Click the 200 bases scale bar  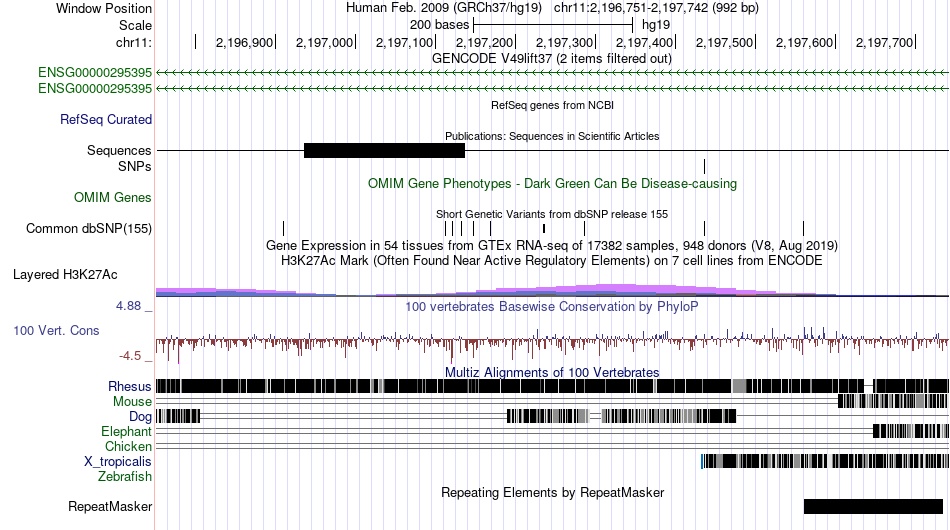coord(553,25)
